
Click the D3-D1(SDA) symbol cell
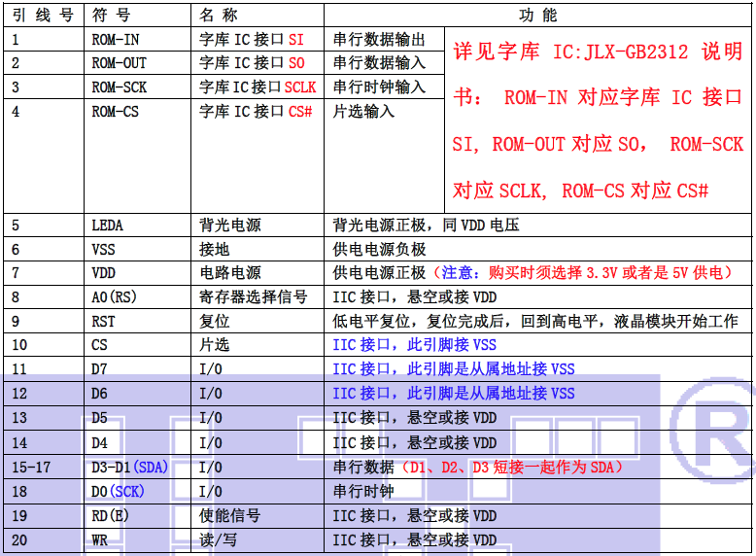(x=130, y=468)
